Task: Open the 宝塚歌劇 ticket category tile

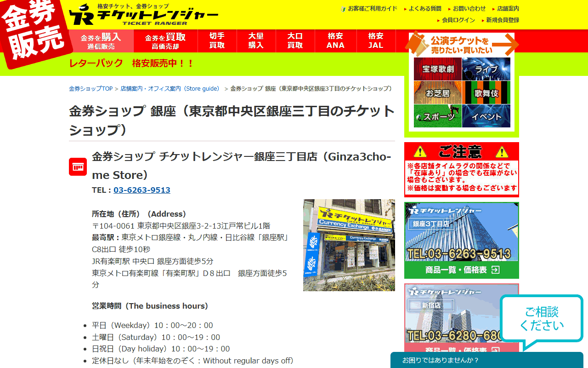Action: (x=437, y=69)
